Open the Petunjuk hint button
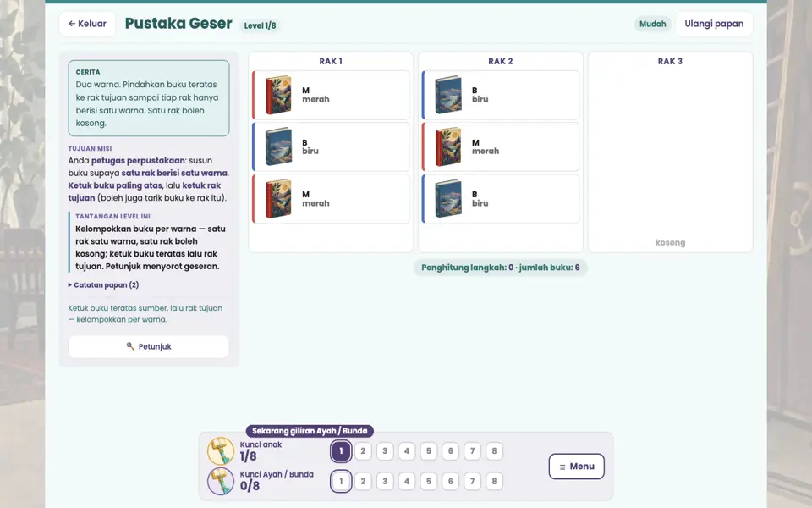Screen dimensions: 812x508 [x=149, y=346]
